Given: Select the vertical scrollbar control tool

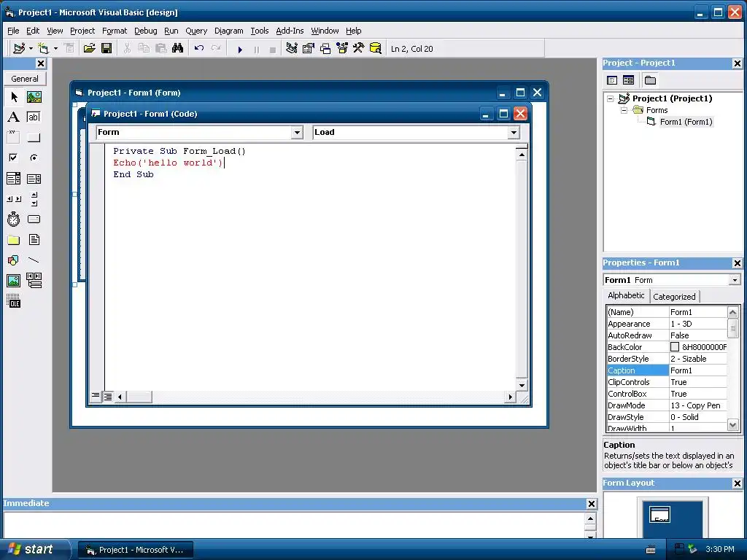Looking at the screenshot, I should 34,199.
